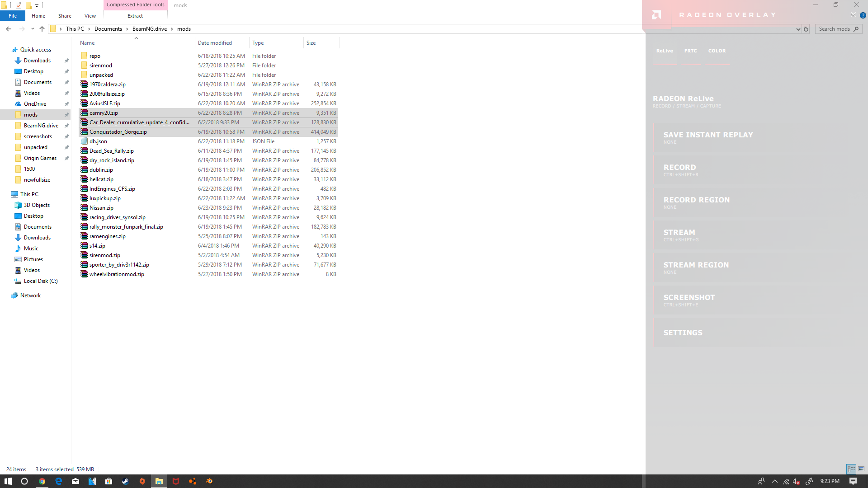Navigate back in File Explorer

tap(9, 29)
